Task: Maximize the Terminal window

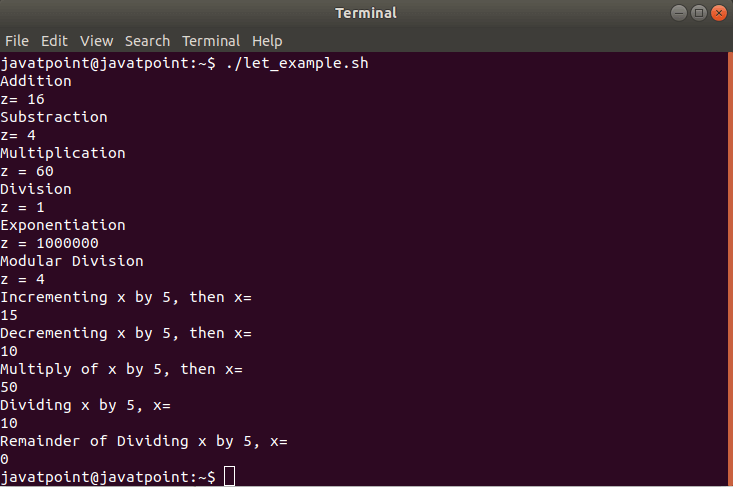Action: (698, 13)
